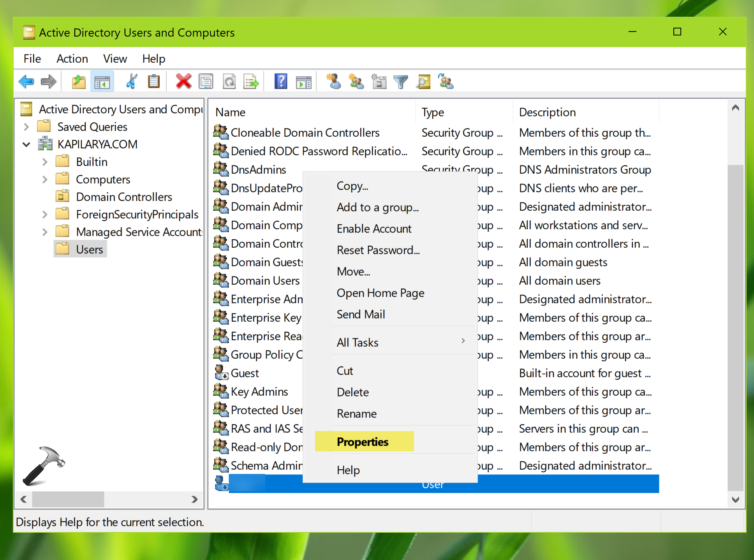Open the Action menu
754x560 pixels.
72,59
